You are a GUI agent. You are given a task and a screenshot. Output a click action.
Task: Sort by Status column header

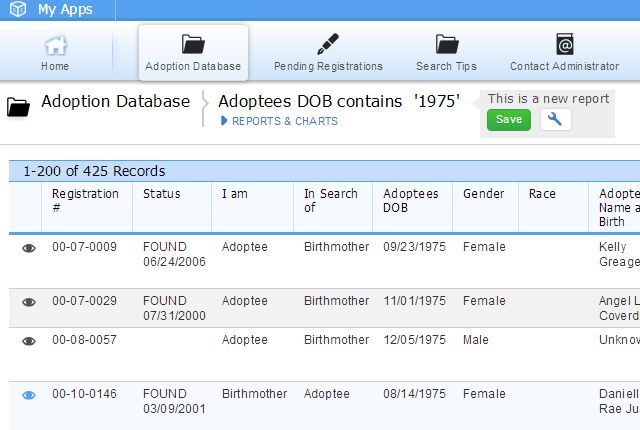pos(162,194)
